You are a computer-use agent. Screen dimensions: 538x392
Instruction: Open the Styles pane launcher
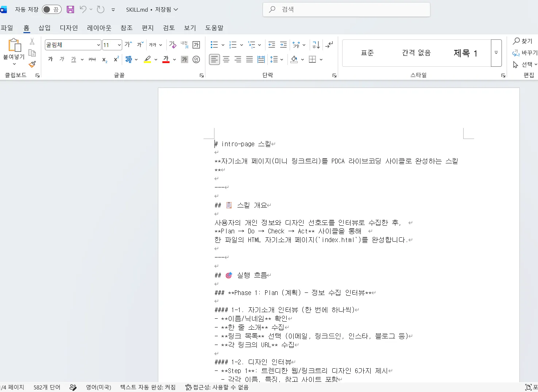point(503,75)
